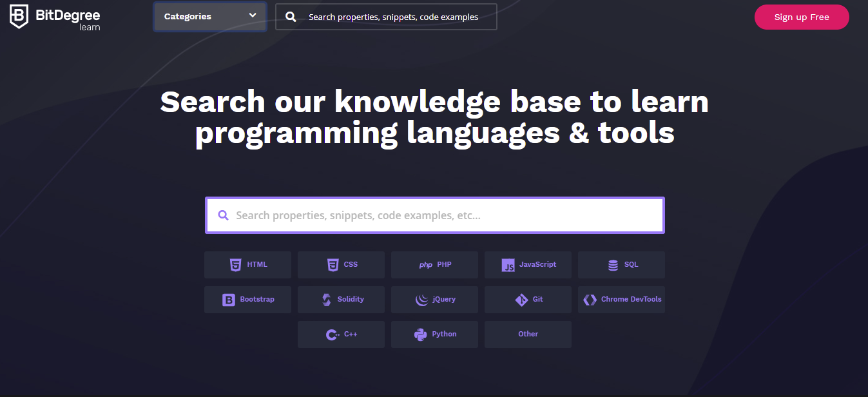Image resolution: width=868 pixels, height=397 pixels.
Task: Click the BitDegree shield logo icon
Action: click(19, 16)
